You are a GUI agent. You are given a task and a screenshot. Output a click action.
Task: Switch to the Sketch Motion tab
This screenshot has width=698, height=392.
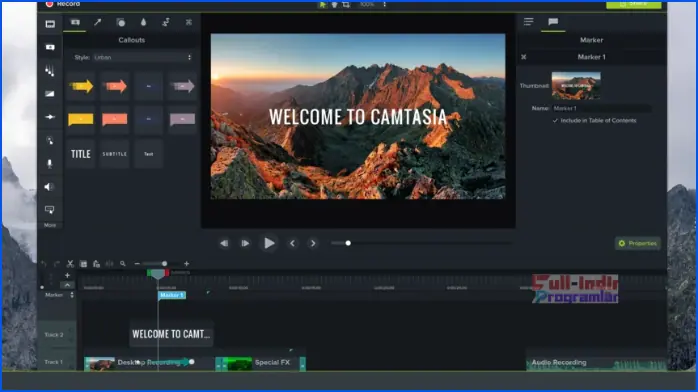coord(166,22)
